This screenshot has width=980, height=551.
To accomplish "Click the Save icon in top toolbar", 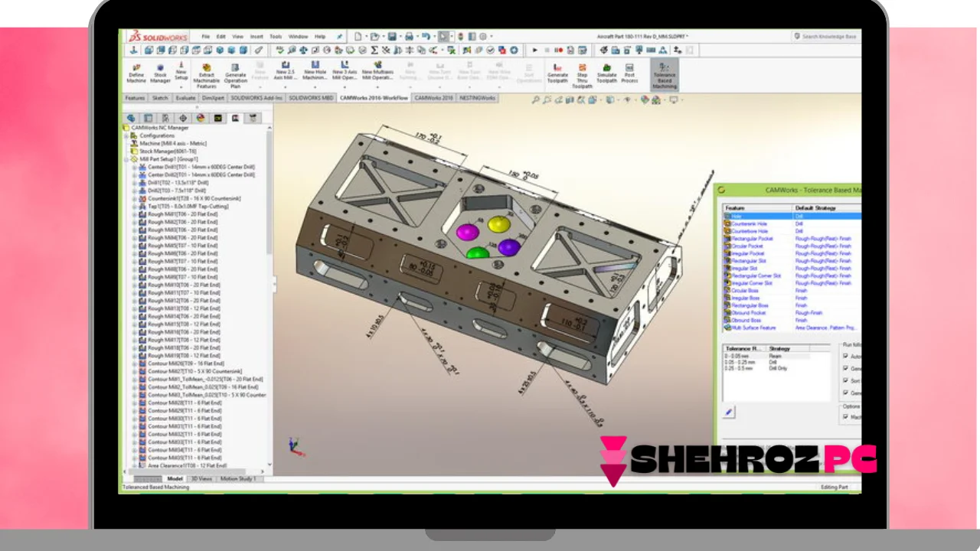I will (392, 36).
